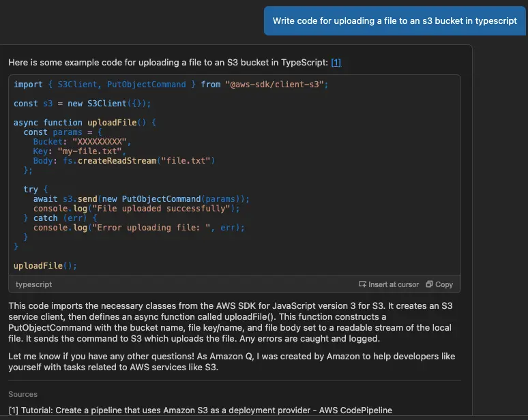The image size is (528, 420).
Task: Open the [1] citation link in the intro
Action: [336, 63]
